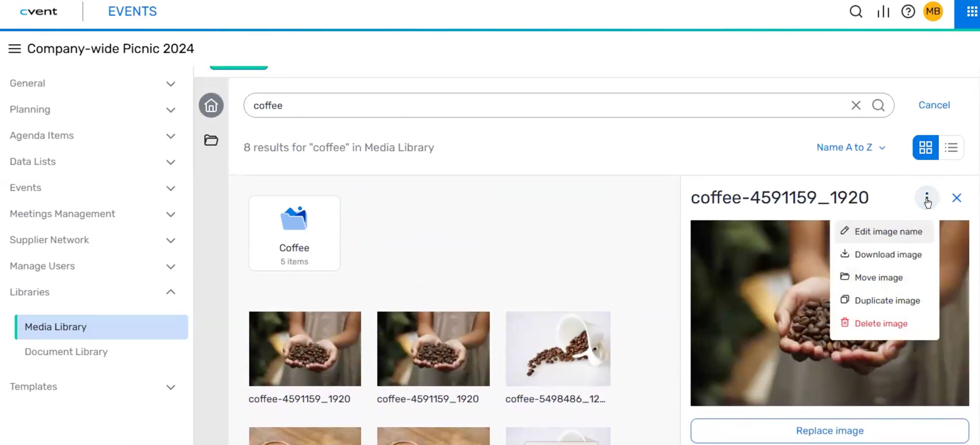Choose Download image
This screenshot has height=445, width=980.
tap(884, 254)
